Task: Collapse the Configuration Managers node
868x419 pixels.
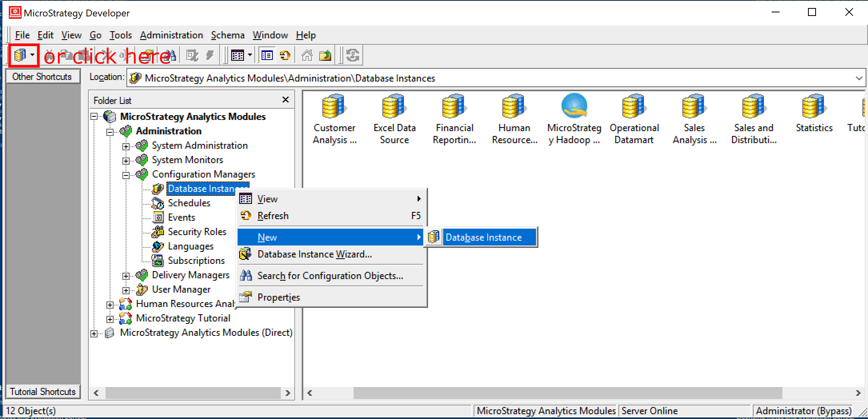Action: click(126, 175)
